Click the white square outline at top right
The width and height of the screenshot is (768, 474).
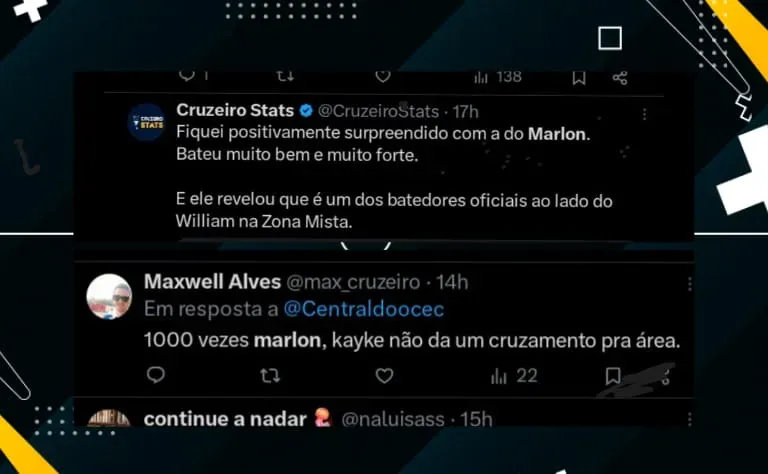click(x=610, y=38)
